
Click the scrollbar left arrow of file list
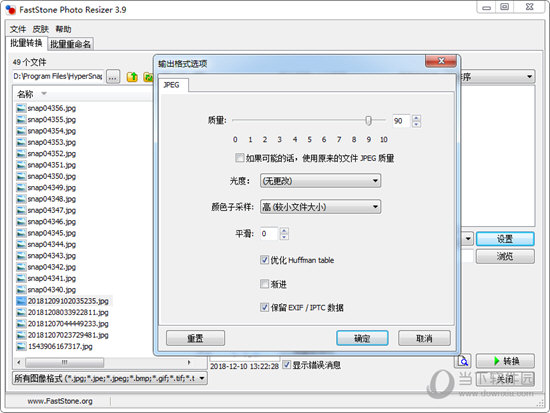click(x=19, y=362)
